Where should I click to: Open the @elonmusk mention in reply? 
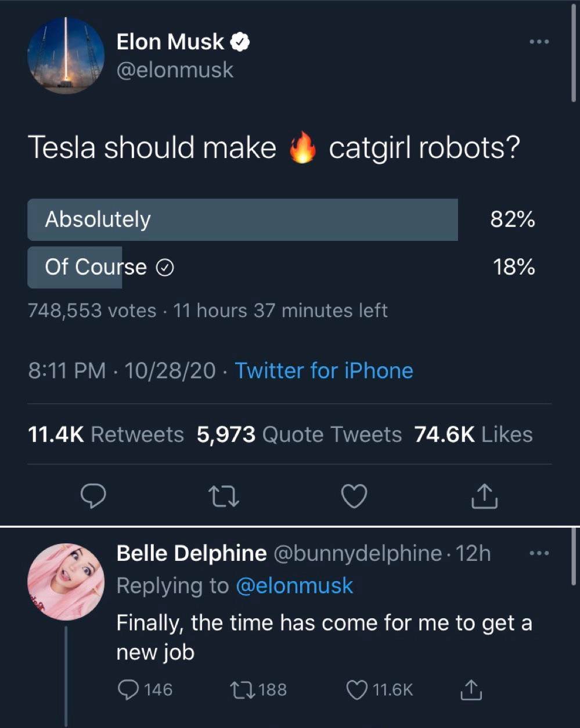pyautogui.click(x=294, y=585)
